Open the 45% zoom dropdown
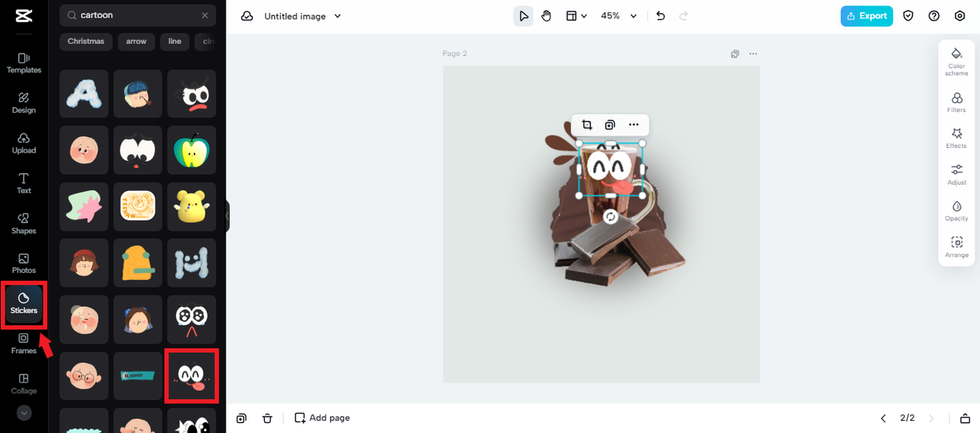980x433 pixels. pos(619,16)
